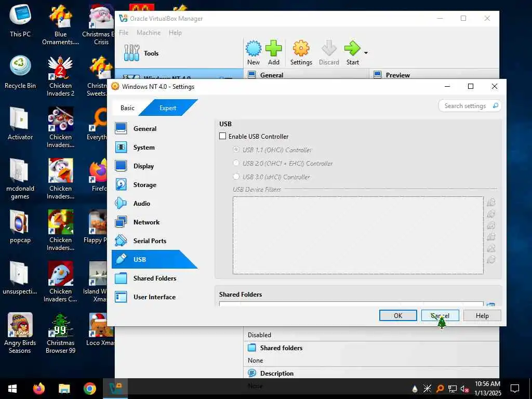The height and width of the screenshot is (399, 532).
Task: Open the File menu in VirtualBox Manager
Action: (x=124, y=33)
